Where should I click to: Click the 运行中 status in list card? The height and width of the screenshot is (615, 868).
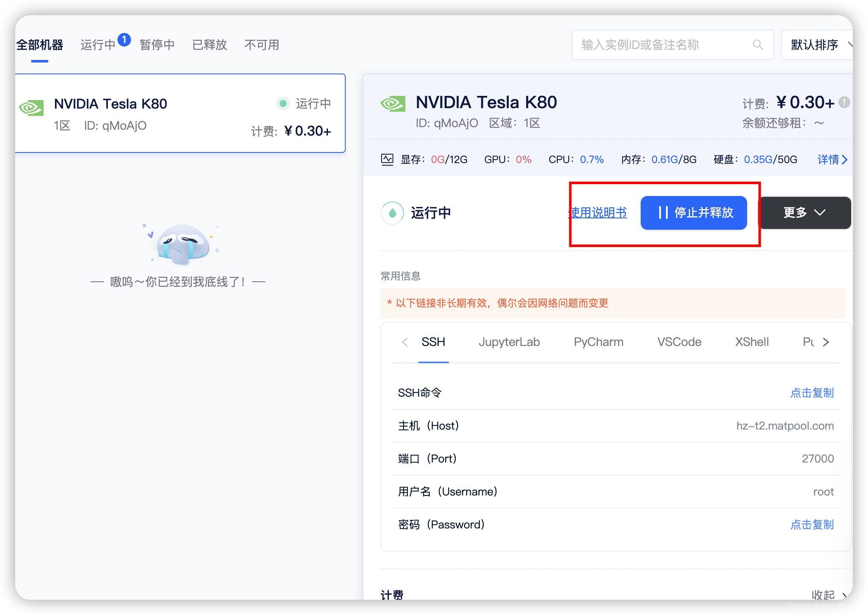pos(313,103)
